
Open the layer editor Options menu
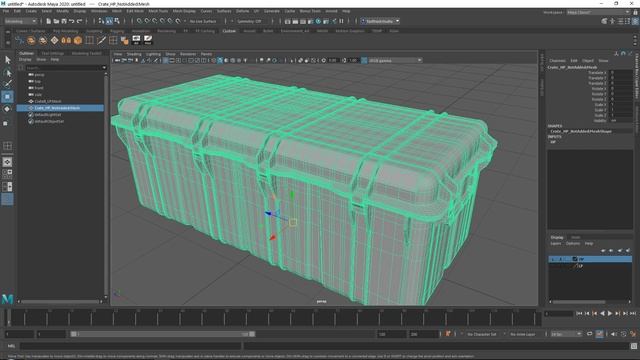click(x=573, y=243)
